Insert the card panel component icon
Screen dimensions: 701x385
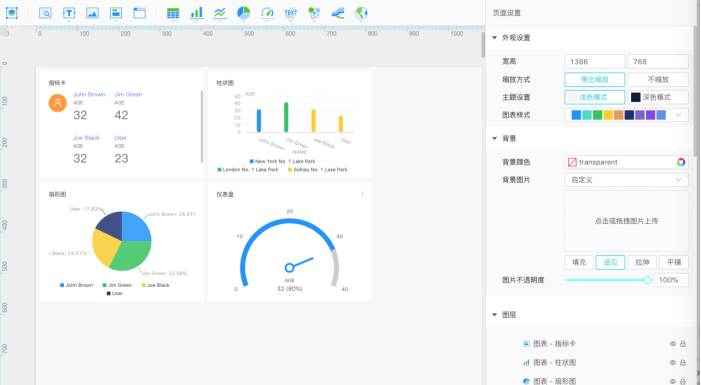pos(116,13)
